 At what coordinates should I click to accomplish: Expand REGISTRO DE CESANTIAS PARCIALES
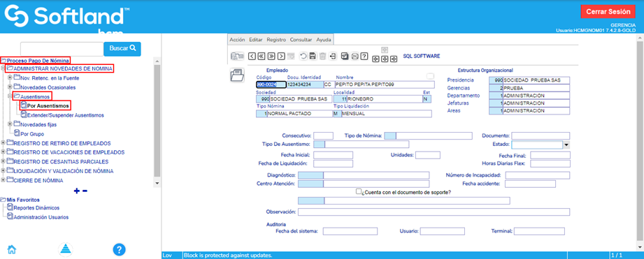pyautogui.click(x=3, y=161)
